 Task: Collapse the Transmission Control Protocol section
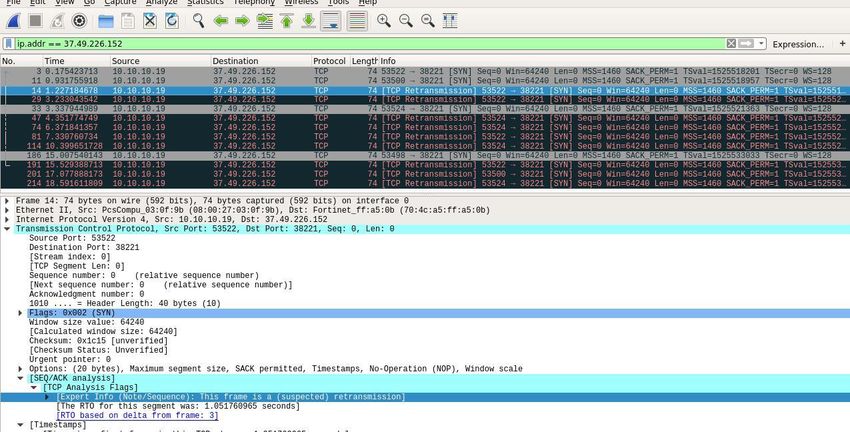7,229
